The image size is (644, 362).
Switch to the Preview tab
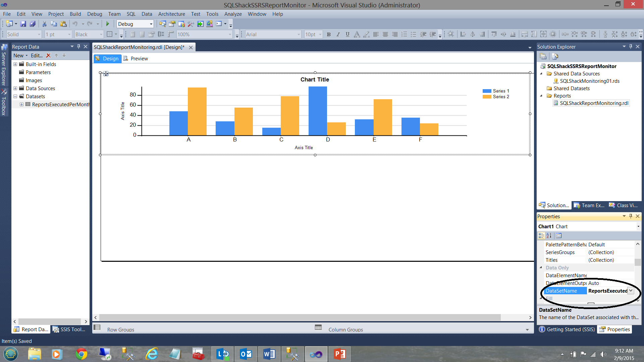(x=139, y=58)
